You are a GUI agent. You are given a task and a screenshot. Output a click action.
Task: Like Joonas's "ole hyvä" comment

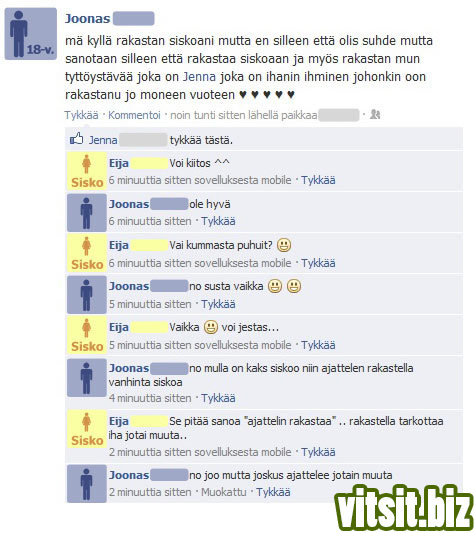tap(218, 221)
